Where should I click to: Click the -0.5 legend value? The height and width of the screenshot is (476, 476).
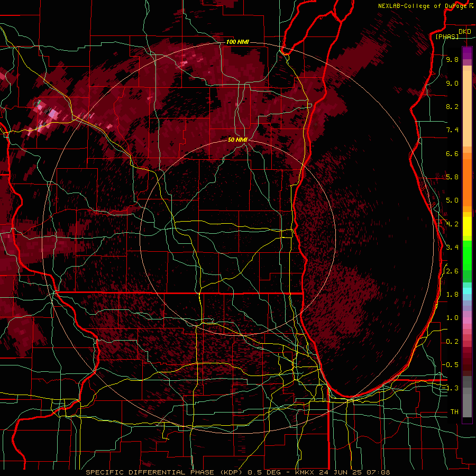click(451, 365)
